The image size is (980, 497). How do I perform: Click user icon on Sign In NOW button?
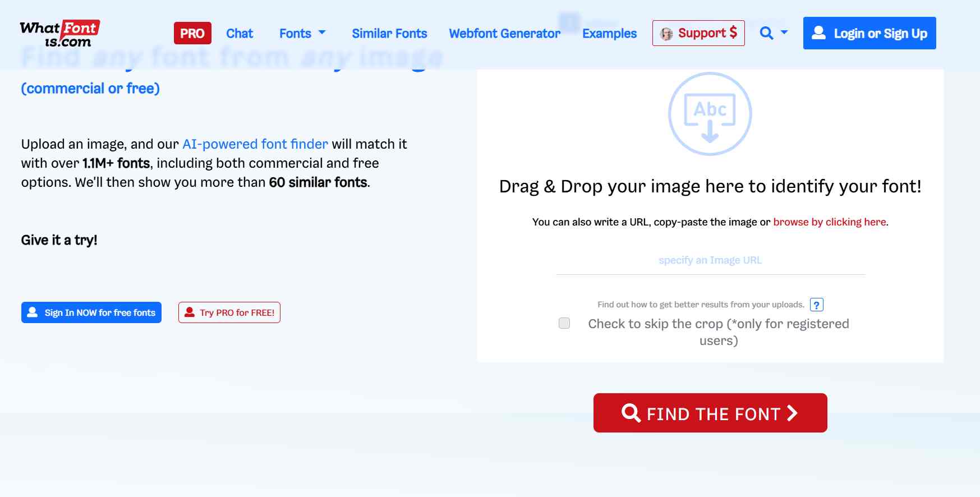click(33, 312)
